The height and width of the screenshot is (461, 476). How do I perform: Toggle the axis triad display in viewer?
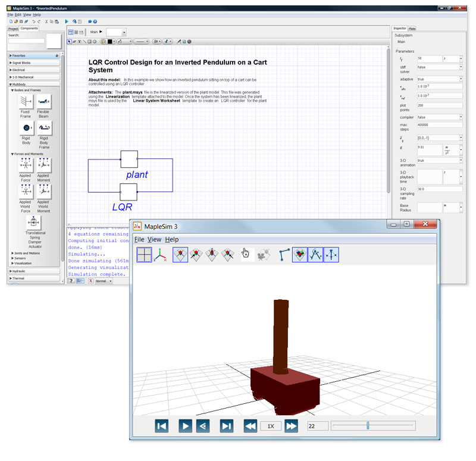(x=161, y=255)
